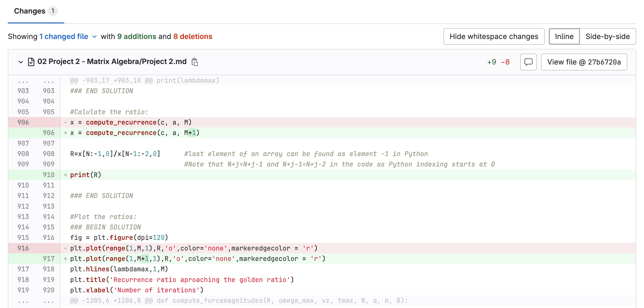This screenshot has width=644, height=308.
Task: Click the file document icon beside filename
Action: (x=31, y=62)
